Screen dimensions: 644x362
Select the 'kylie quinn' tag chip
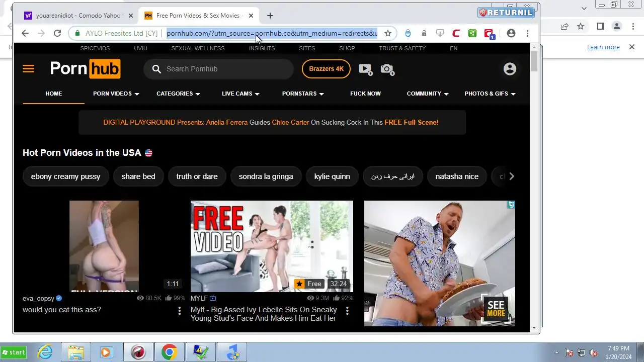pyautogui.click(x=332, y=176)
